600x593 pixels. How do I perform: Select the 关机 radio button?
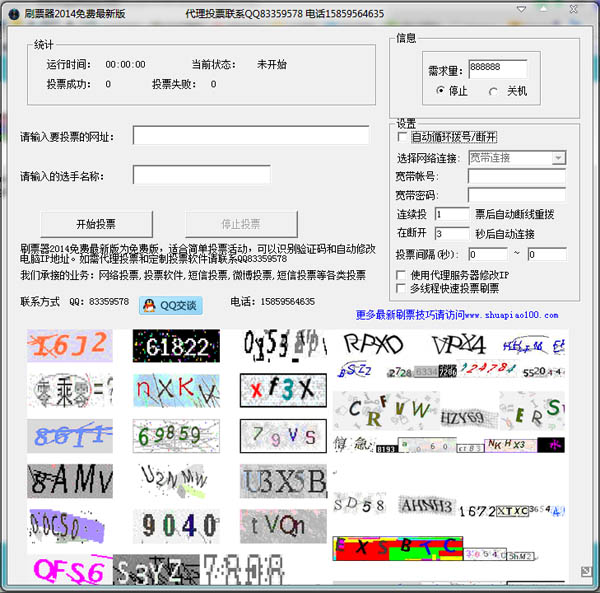492,91
